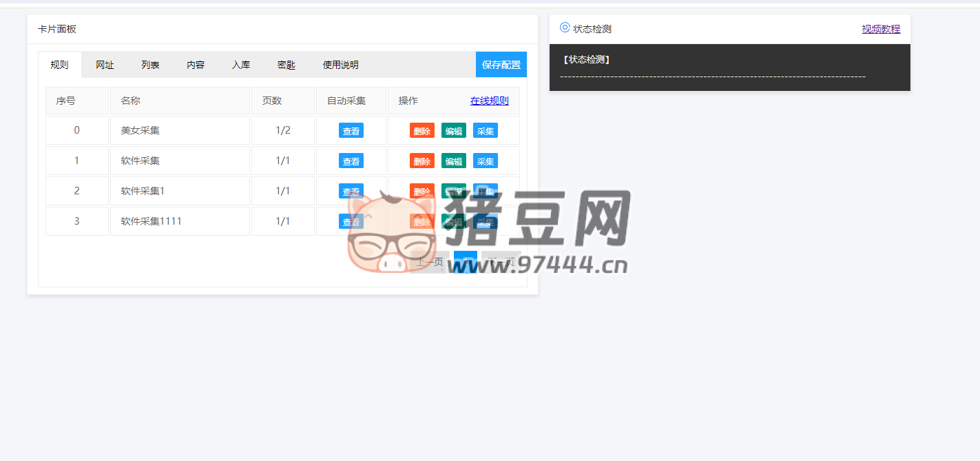Select the 内容 tab

coord(196,65)
